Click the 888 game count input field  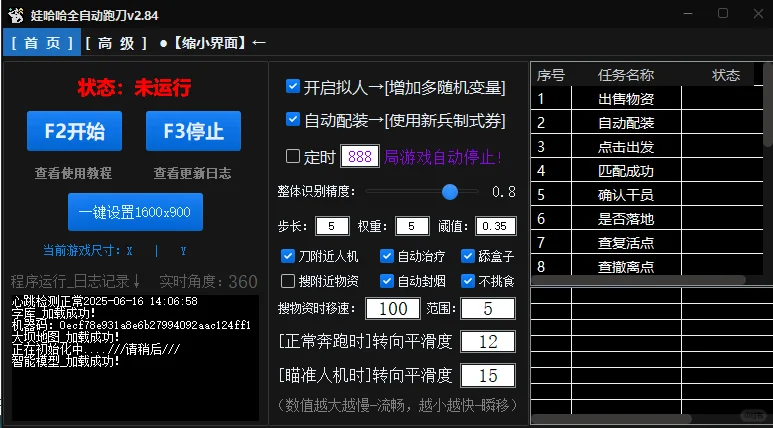(x=360, y=157)
